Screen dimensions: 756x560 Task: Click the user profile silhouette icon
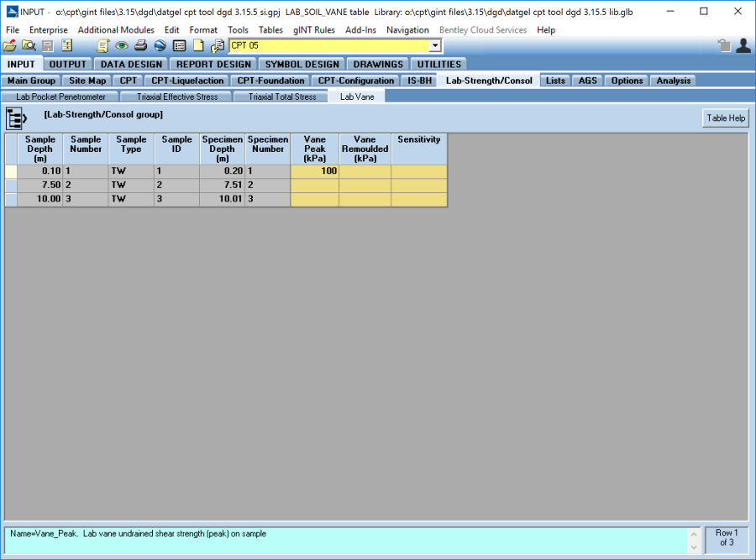point(743,45)
